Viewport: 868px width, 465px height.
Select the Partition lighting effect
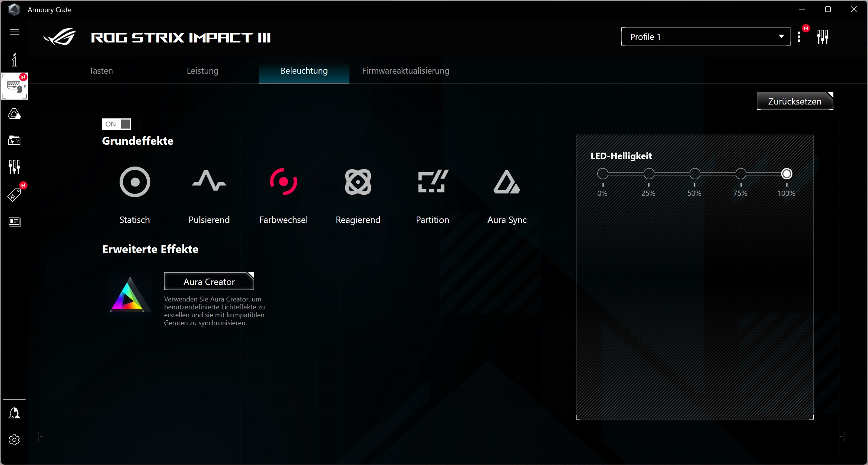(432, 182)
